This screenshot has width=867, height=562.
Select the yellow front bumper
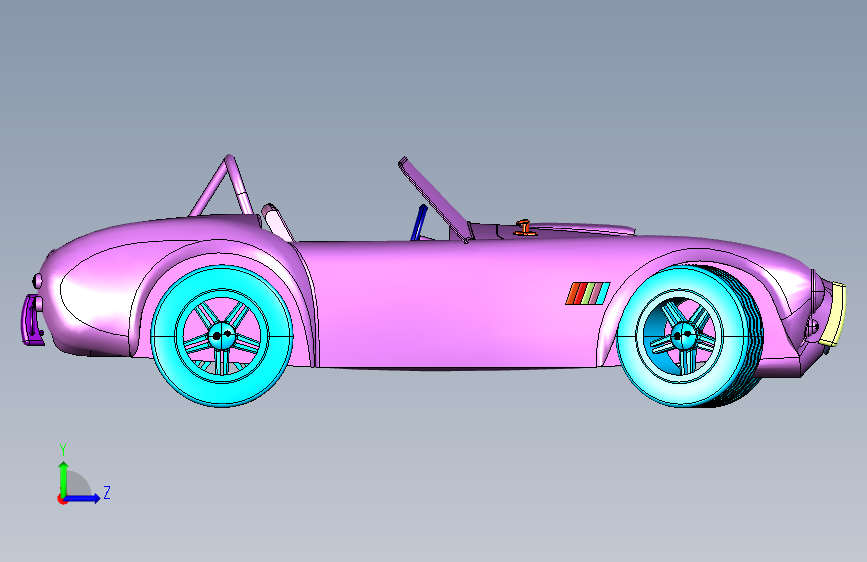pos(834,314)
